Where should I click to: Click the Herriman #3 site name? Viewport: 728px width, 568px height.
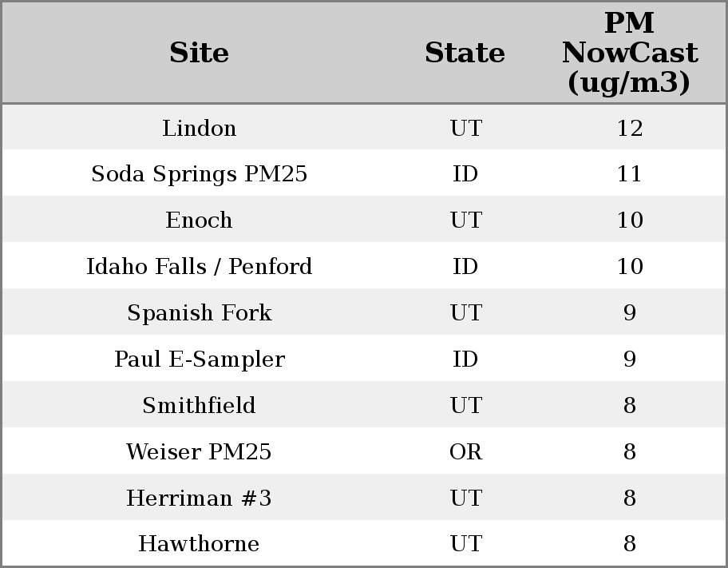coord(199,498)
